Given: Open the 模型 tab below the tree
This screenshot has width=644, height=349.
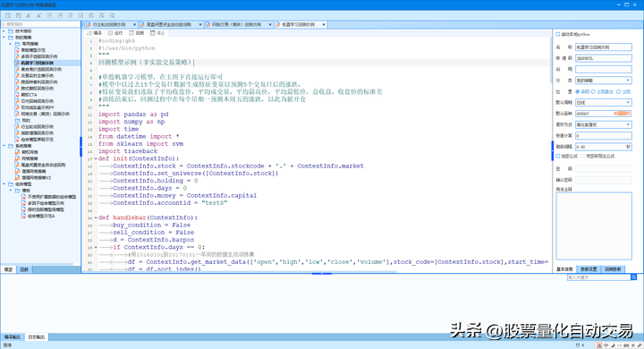Looking at the screenshot, I should [x=8, y=269].
